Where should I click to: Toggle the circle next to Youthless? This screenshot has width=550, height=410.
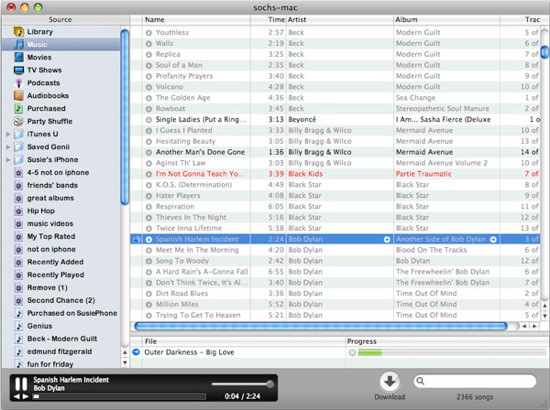pyautogui.click(x=149, y=33)
